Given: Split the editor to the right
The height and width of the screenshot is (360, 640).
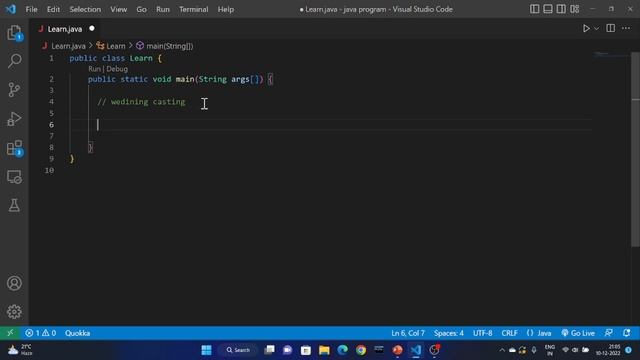Looking at the screenshot, I should 611,28.
